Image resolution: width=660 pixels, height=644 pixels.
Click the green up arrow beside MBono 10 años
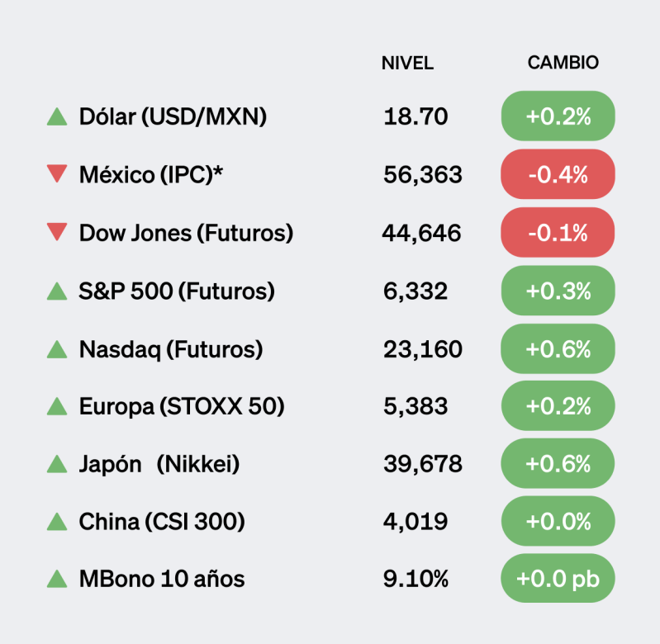[x=57, y=580]
